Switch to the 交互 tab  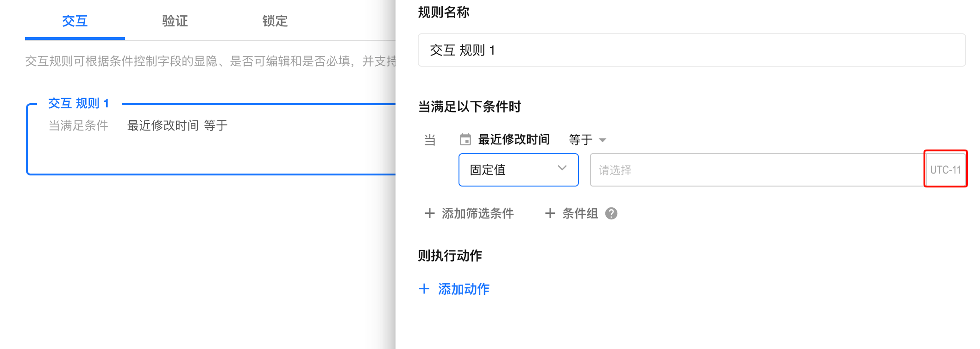[x=75, y=21]
